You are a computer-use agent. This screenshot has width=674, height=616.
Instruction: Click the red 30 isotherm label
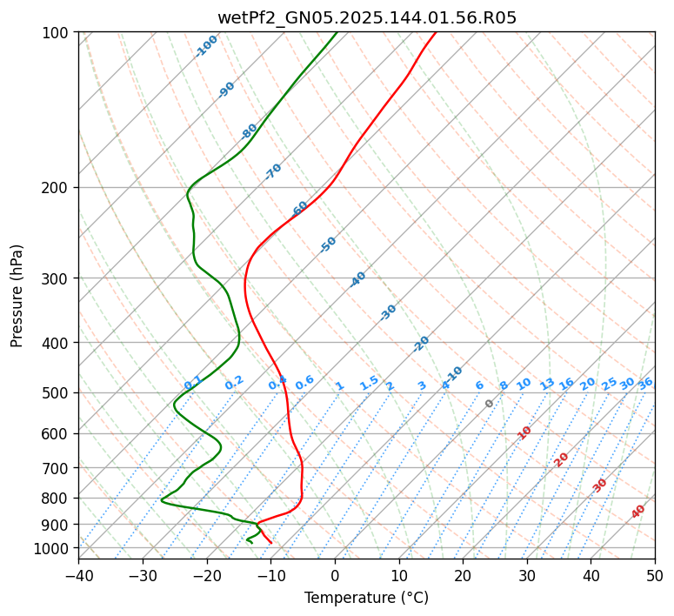pyautogui.click(x=599, y=485)
